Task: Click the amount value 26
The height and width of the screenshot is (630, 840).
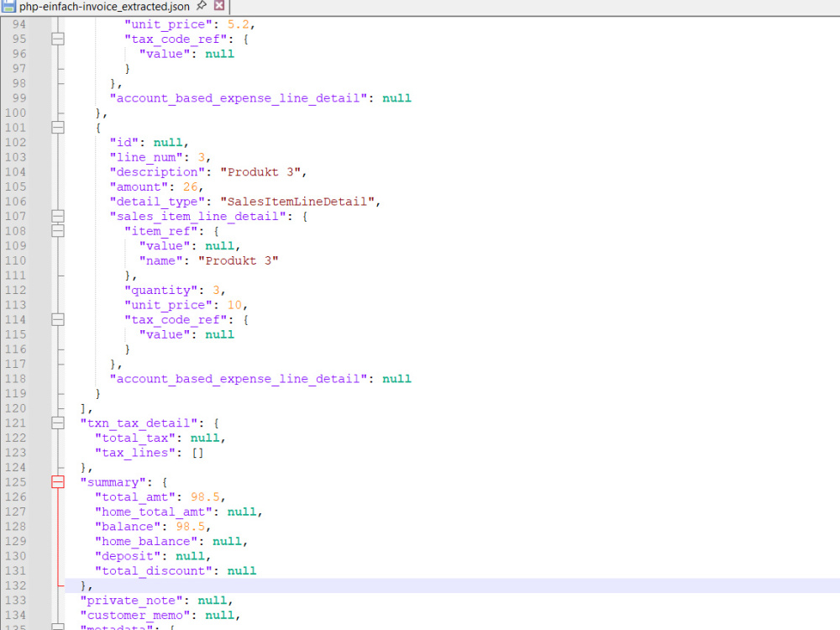Action: pos(190,187)
